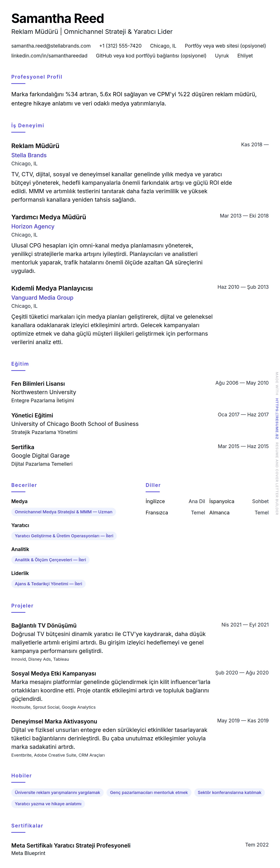This screenshot has width=280, height=868.
Task: Click the Ajans & Tedarikçi Yönetimi chip
Action: click(x=48, y=584)
